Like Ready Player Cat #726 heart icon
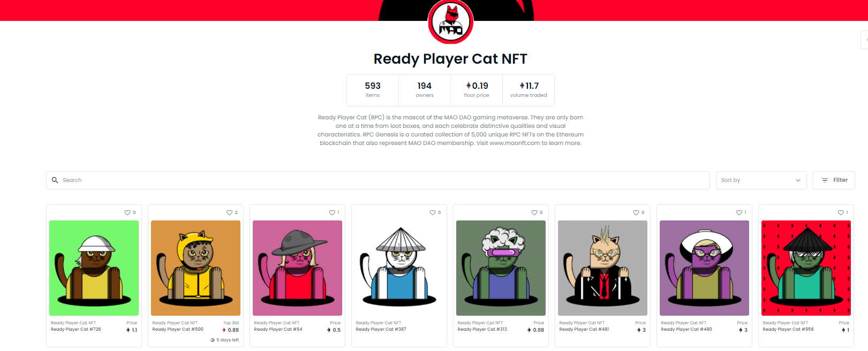Image resolution: width=868 pixels, height=351 pixels. point(127,212)
